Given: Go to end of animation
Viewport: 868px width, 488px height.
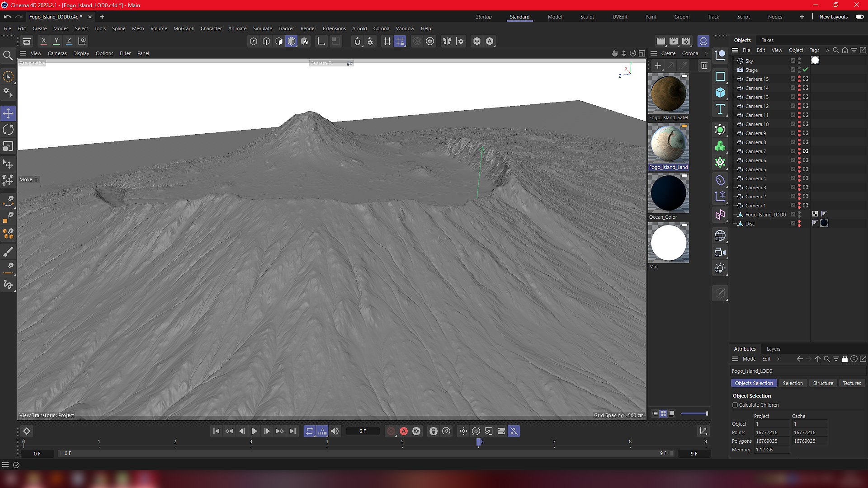Looking at the screenshot, I should click(x=292, y=431).
